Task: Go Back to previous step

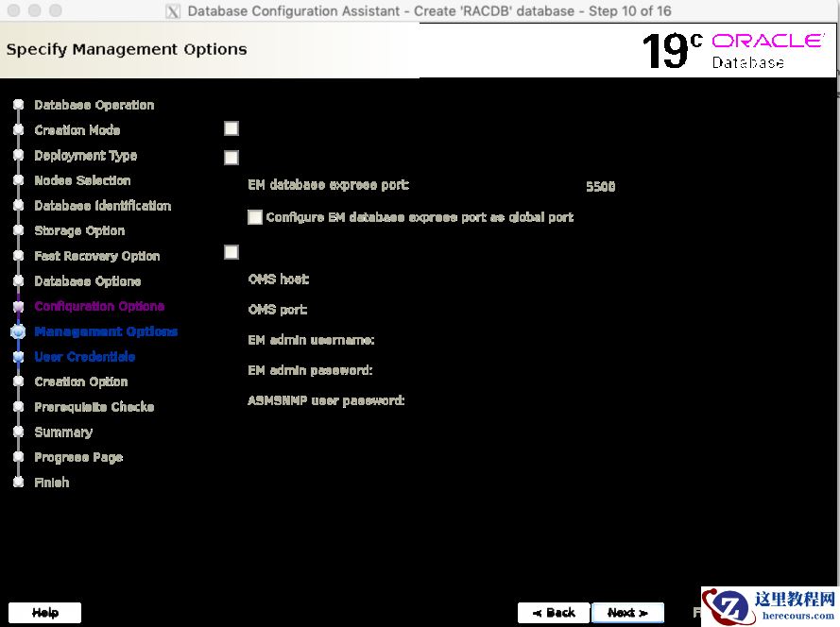Action: click(554, 613)
